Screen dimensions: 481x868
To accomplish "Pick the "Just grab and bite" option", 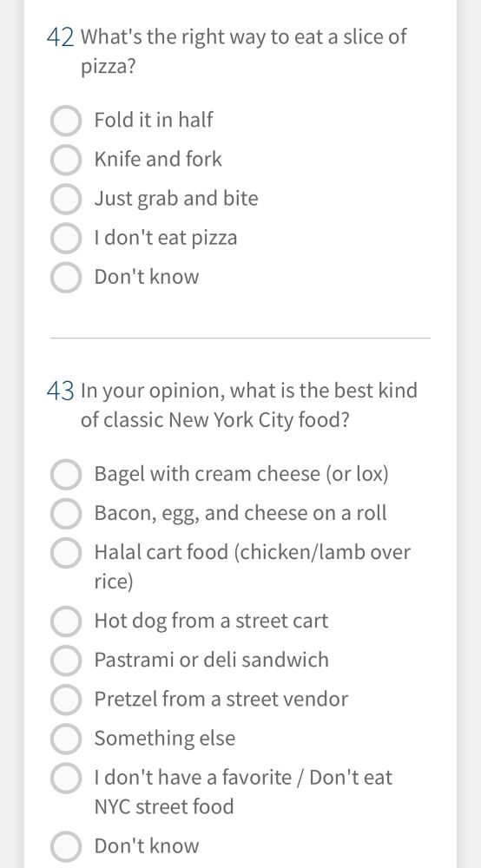I will 66,200.
